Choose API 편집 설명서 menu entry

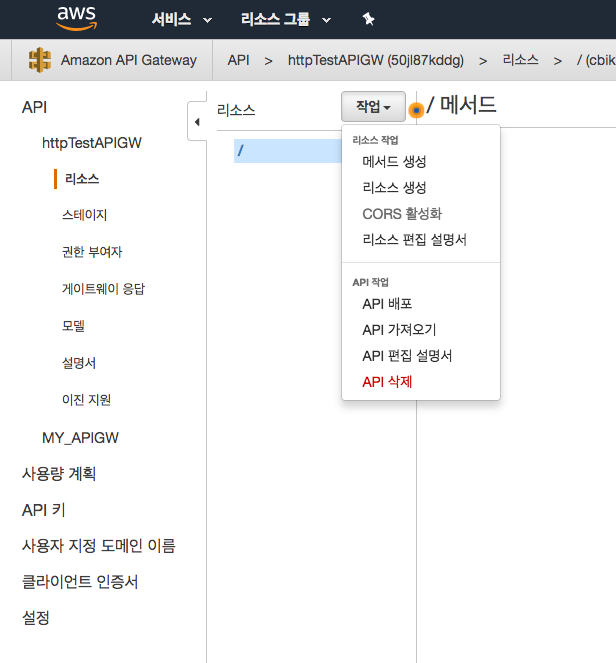tap(407, 356)
